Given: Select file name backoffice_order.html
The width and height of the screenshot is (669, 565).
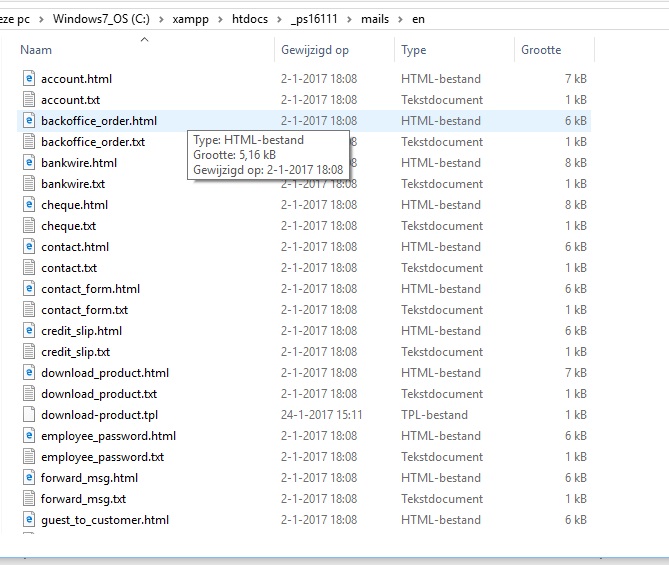Looking at the screenshot, I should pos(99,121).
